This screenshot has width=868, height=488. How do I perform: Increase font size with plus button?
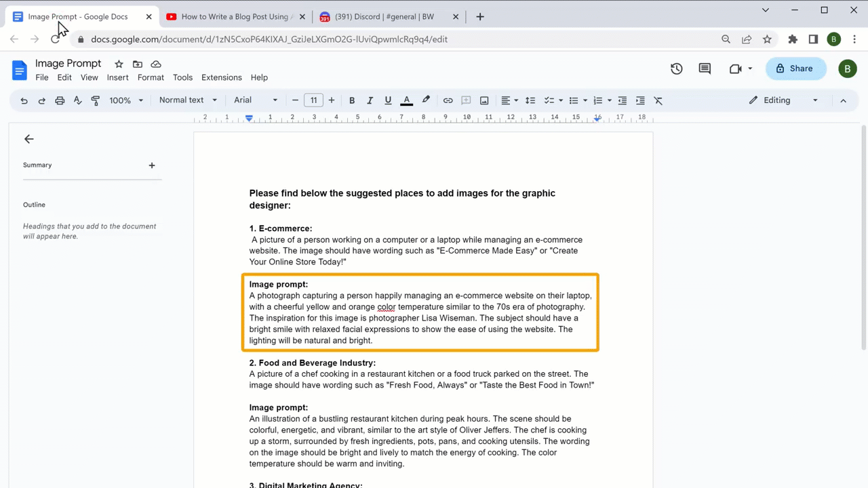(x=331, y=100)
